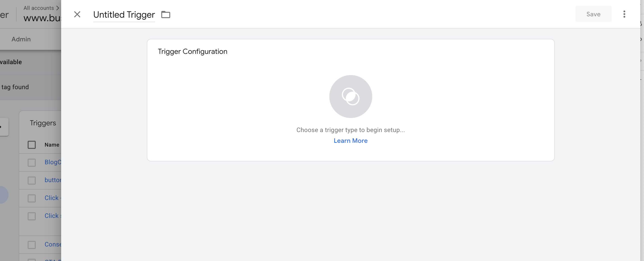
Task: Click the Save button
Action: (593, 14)
